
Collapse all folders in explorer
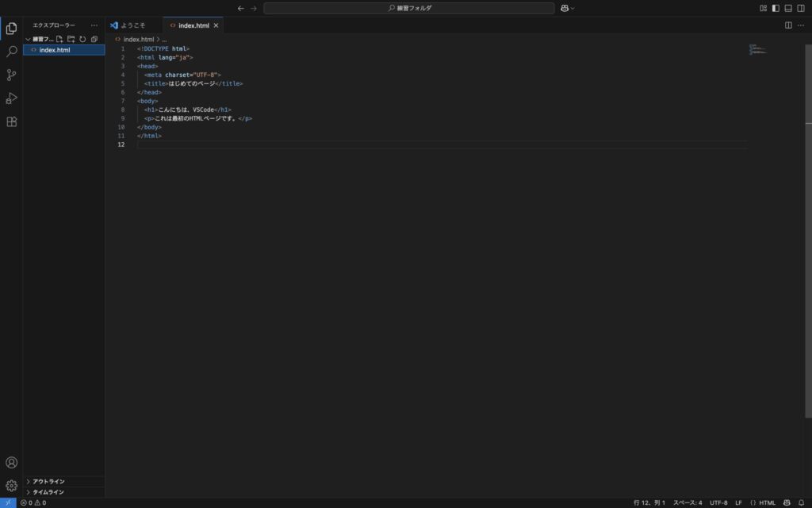94,40
